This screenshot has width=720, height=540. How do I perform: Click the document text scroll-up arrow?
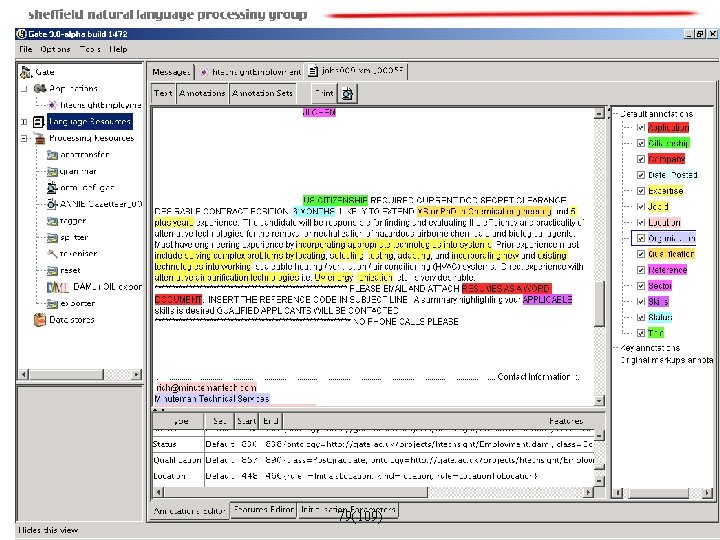[x=599, y=113]
